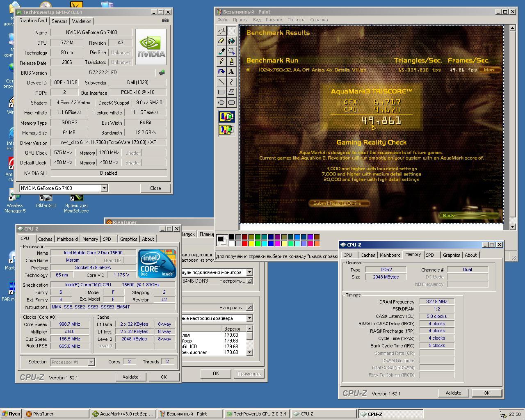Switch to TechPowerUp GPU-Z taskbar button
The width and height of the screenshot is (525, 420).
257,414
